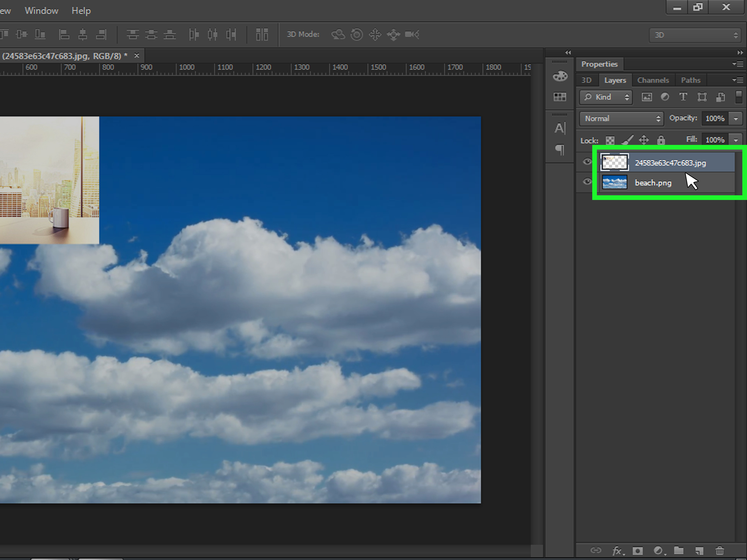Open the layer styles fx menu
The height and width of the screenshot is (560, 747).
click(x=617, y=550)
